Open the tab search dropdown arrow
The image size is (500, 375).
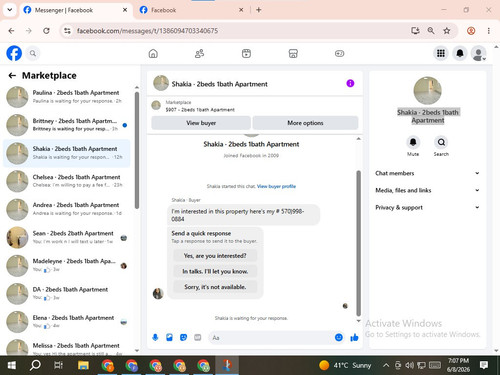click(x=10, y=10)
